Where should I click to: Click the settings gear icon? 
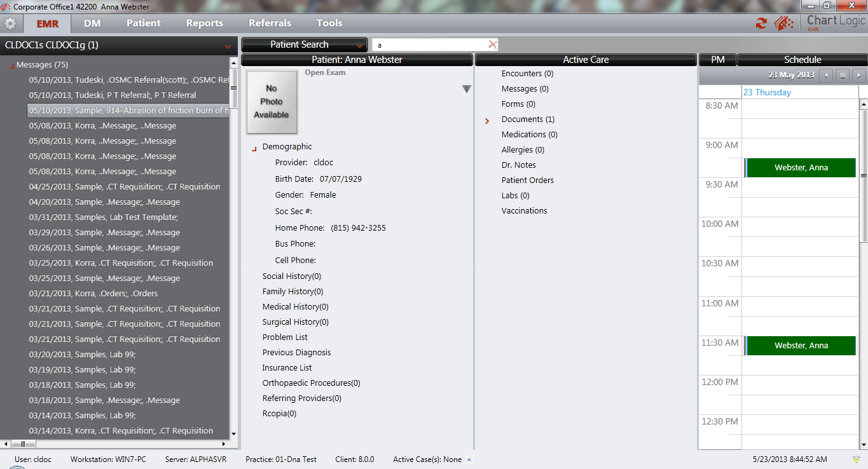click(x=10, y=22)
